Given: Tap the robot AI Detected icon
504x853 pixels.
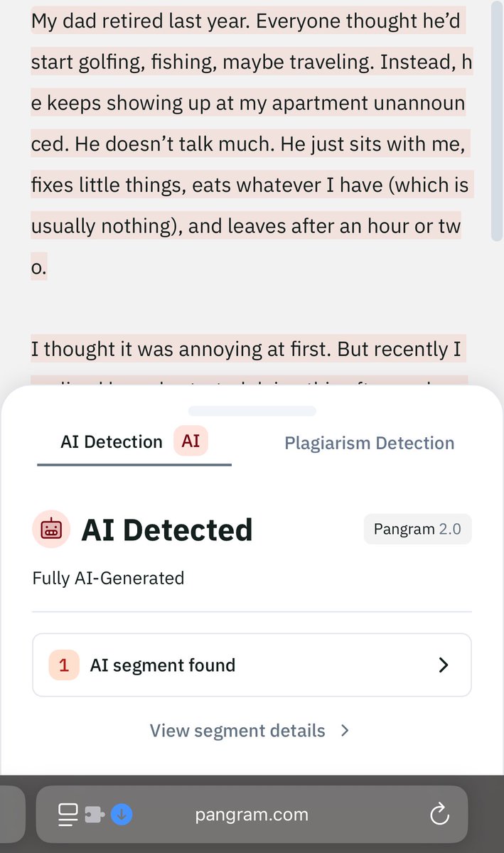Looking at the screenshot, I should [x=51, y=529].
